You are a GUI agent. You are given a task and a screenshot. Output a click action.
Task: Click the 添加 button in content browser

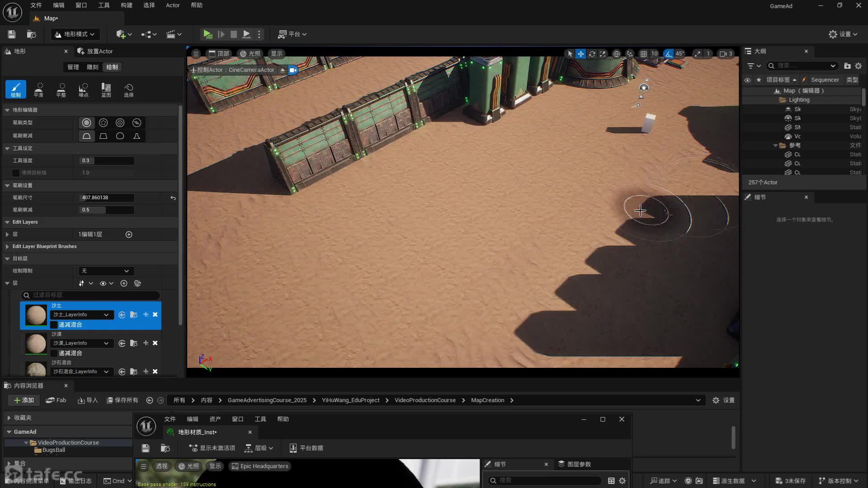(24, 400)
